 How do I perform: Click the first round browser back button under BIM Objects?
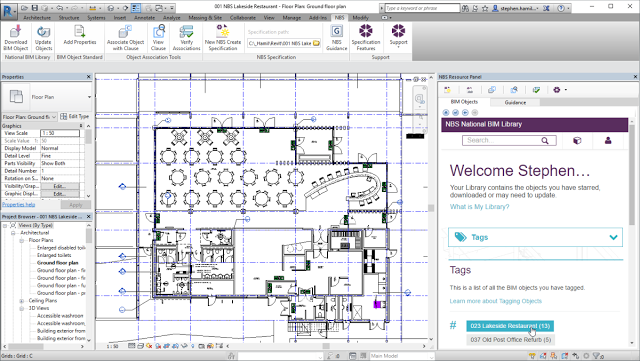tap(446, 112)
